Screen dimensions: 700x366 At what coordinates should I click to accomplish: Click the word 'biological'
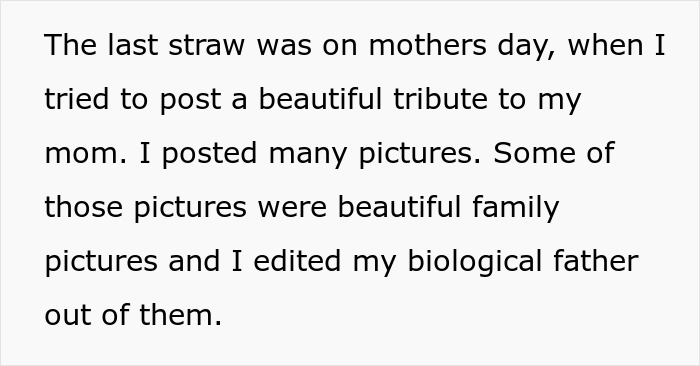tap(474, 263)
